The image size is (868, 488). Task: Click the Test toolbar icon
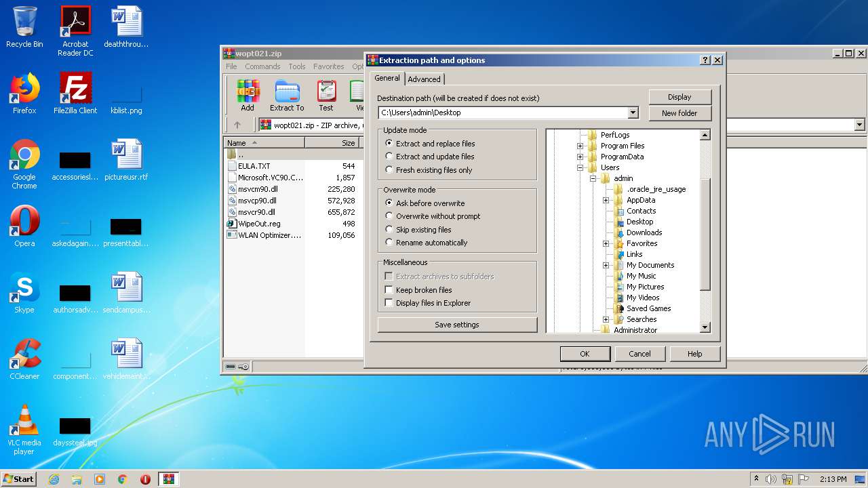(326, 95)
